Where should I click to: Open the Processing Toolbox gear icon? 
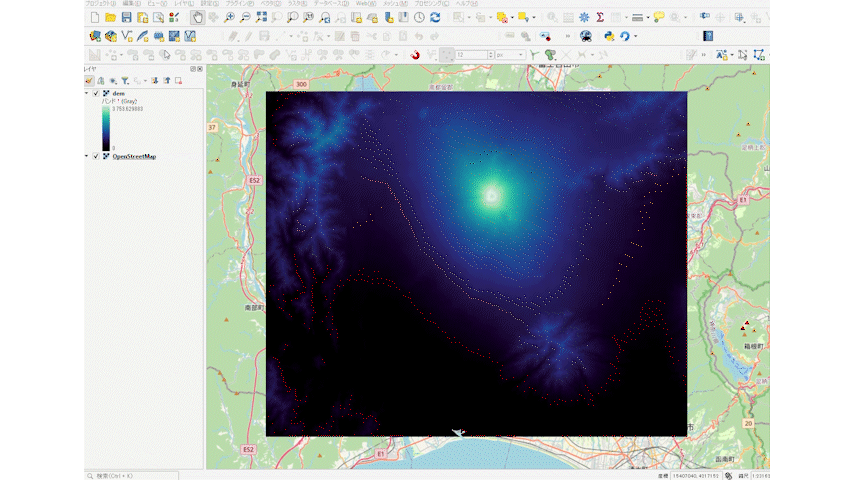pyautogui.click(x=584, y=17)
